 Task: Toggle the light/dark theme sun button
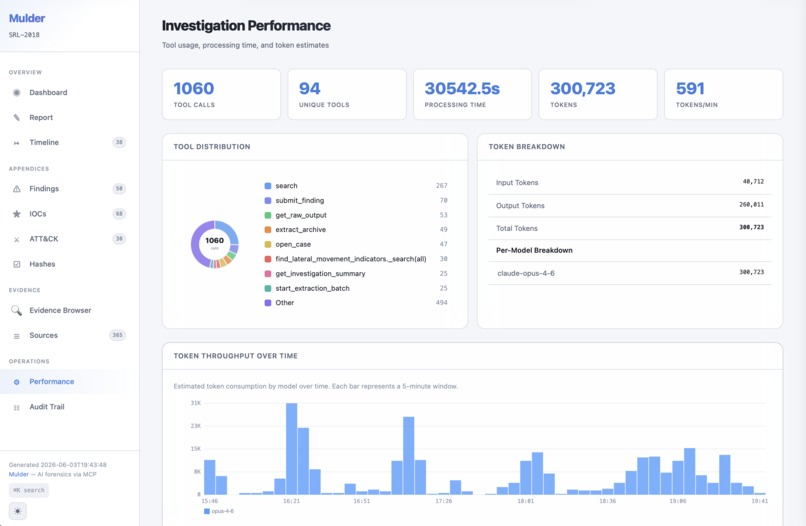point(17,511)
